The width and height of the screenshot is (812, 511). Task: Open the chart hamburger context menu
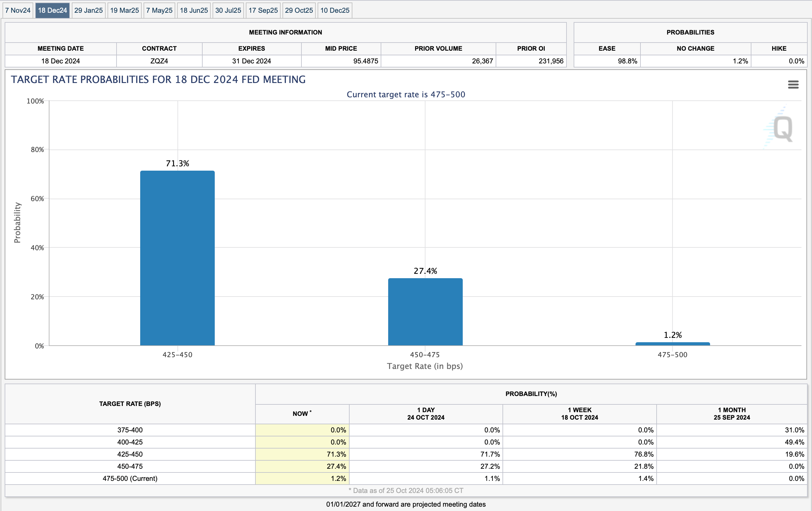click(793, 85)
